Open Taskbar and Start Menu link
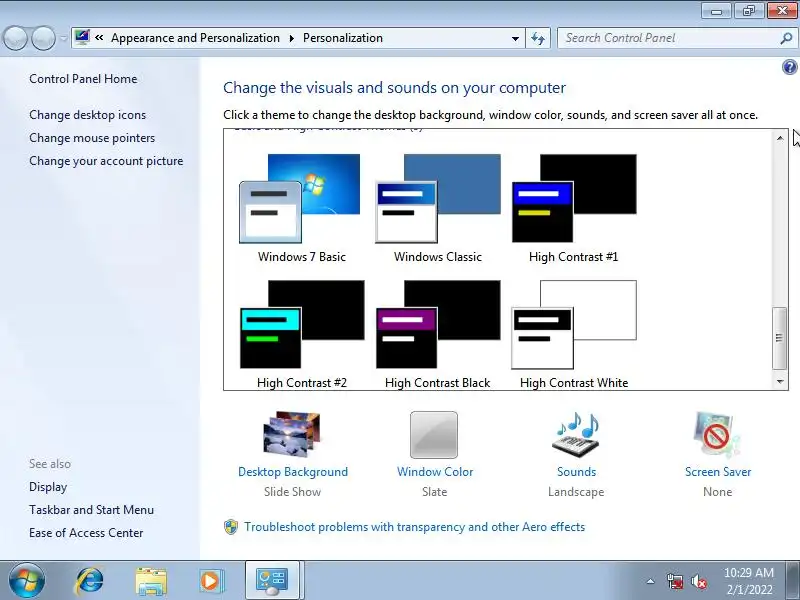This screenshot has height=600, width=800. click(91, 510)
